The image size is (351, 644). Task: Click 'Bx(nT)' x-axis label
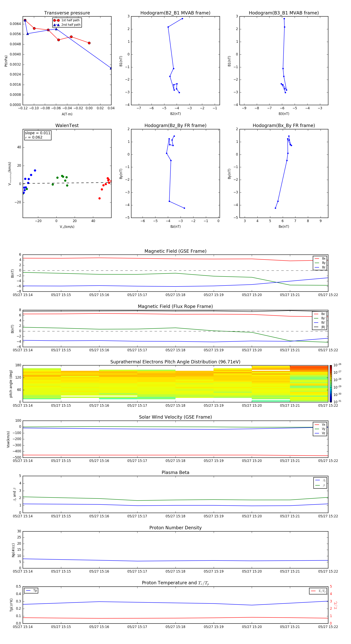(x=284, y=227)
